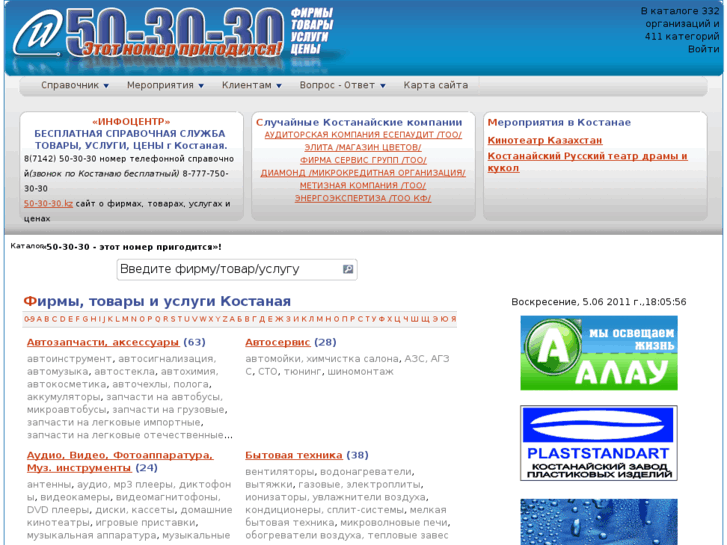Open the АЛАУ green banner ad
Viewport: 727px width, 545px height.
pyautogui.click(x=599, y=353)
